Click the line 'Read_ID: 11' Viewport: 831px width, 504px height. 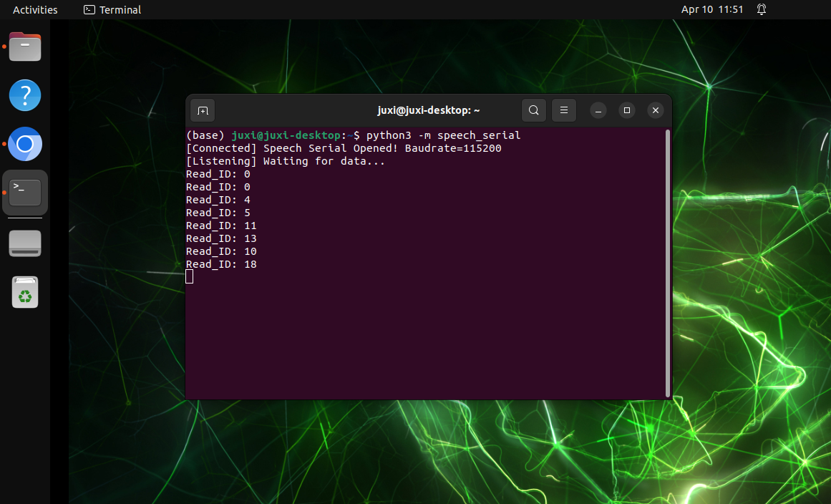pyautogui.click(x=221, y=226)
